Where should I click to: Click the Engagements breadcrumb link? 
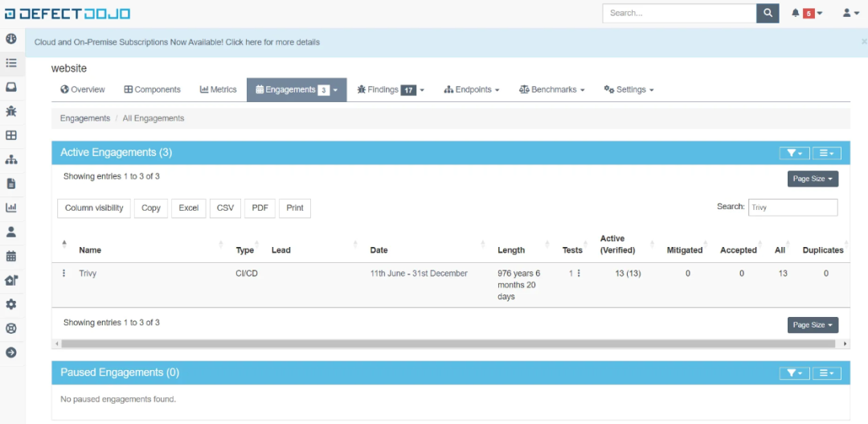pos(84,118)
